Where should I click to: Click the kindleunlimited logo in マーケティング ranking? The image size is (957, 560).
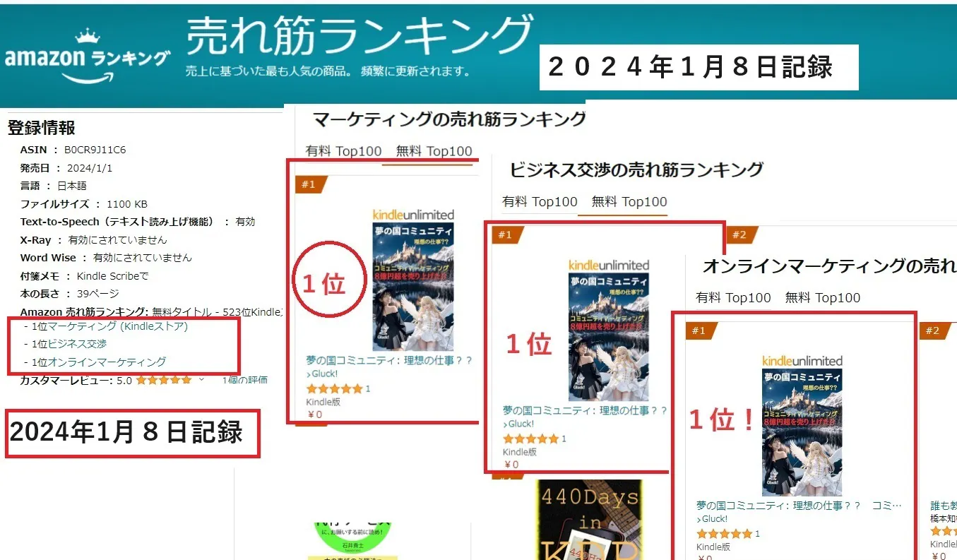413,215
